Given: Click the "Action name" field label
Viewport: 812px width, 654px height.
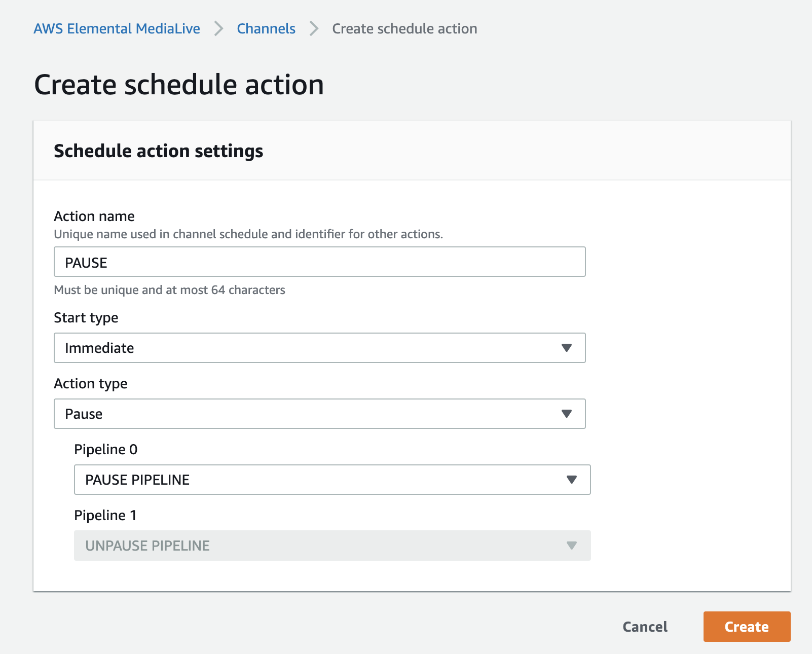Looking at the screenshot, I should (x=94, y=216).
